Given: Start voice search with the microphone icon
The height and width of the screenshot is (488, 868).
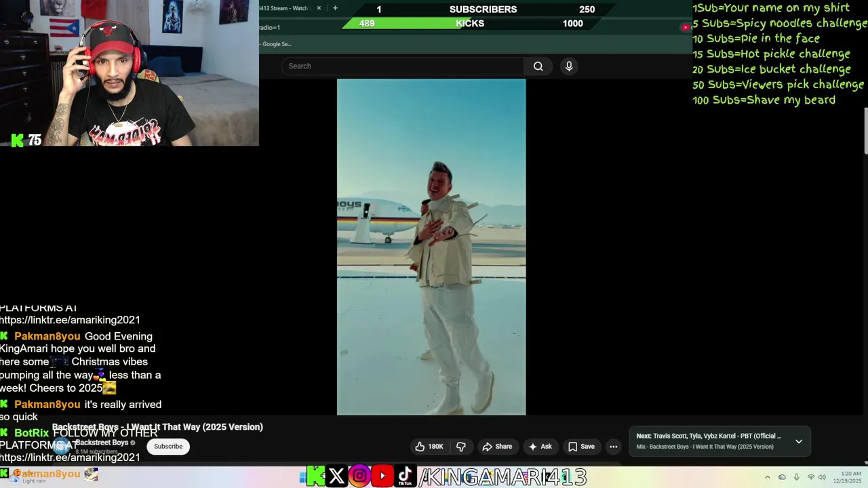Looking at the screenshot, I should tap(569, 66).
